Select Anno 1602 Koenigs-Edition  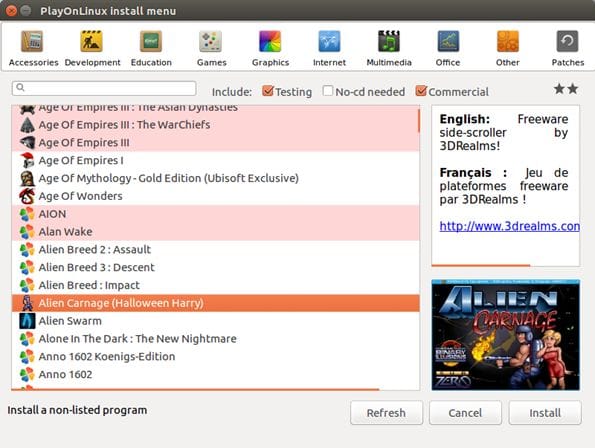coord(216,357)
